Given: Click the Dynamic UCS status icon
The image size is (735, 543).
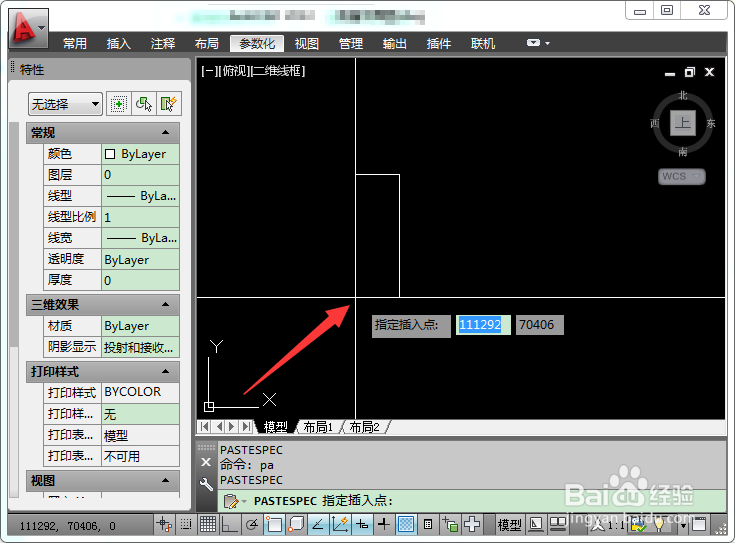Looking at the screenshot, I should [x=340, y=524].
